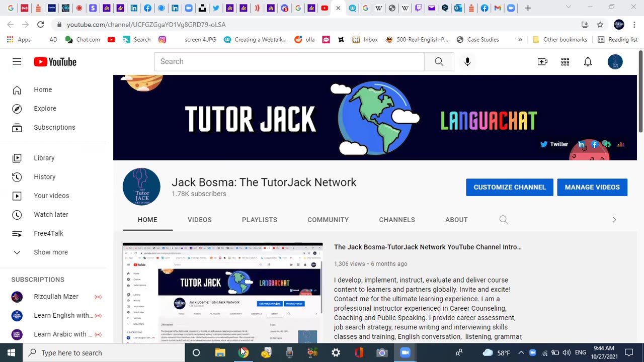Switch to the Channels tab
644x362 pixels.
pos(397,220)
